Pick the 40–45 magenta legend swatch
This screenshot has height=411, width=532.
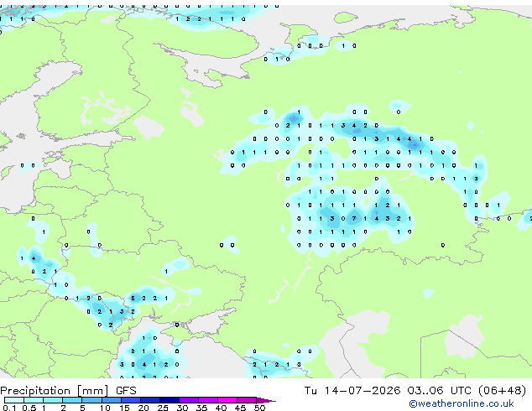point(227,400)
